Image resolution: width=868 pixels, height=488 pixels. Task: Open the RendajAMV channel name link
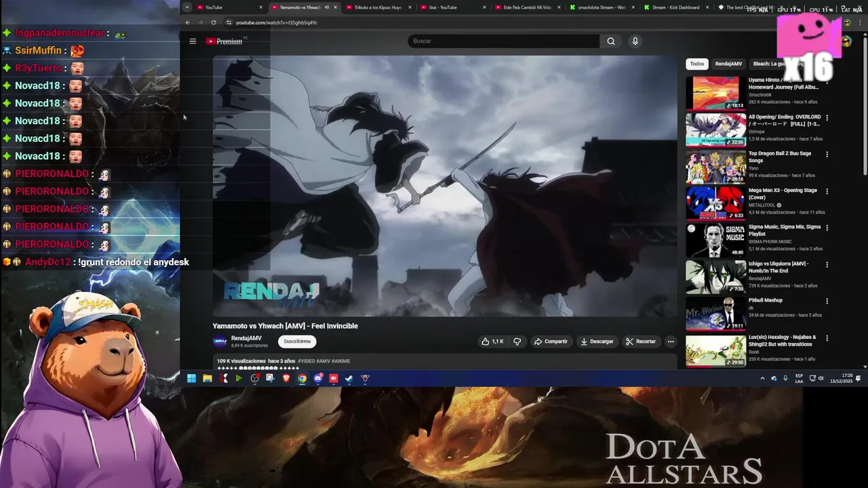tap(246, 338)
